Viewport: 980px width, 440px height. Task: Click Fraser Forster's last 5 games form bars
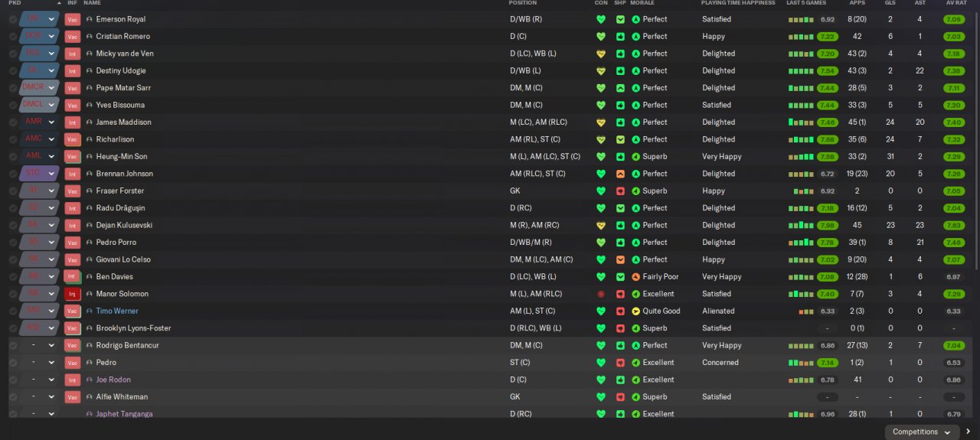(x=804, y=191)
